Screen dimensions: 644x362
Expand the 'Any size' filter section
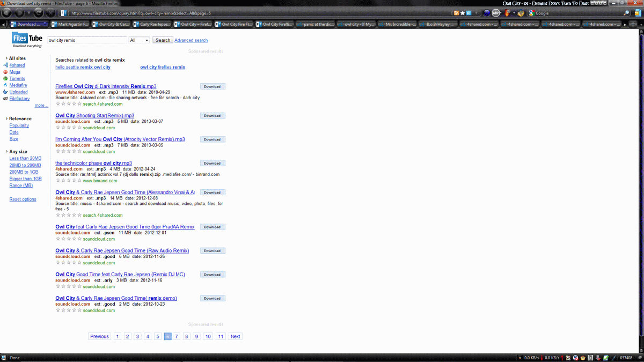[x=18, y=152]
